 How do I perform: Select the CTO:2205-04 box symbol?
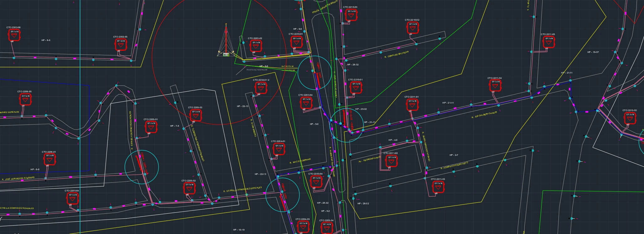point(73,199)
